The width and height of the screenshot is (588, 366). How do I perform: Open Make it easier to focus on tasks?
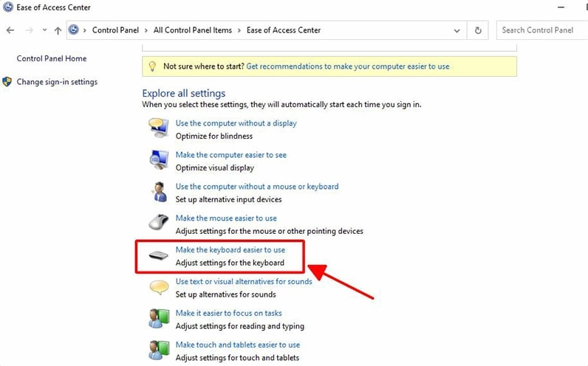(229, 313)
